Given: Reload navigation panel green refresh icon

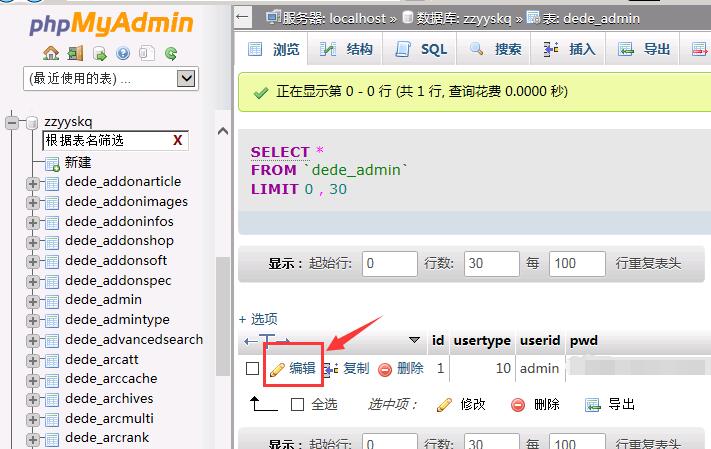Looking at the screenshot, I should coord(171,54).
